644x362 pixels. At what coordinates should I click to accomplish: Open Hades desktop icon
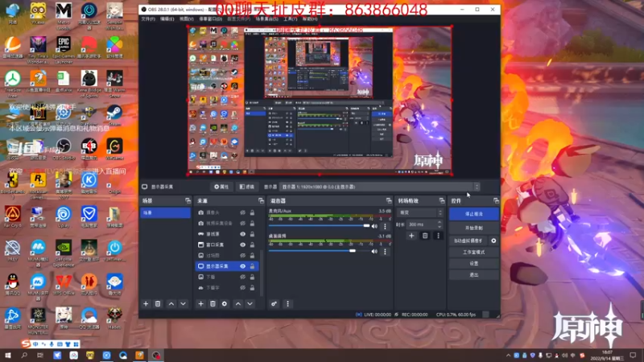pos(114,319)
